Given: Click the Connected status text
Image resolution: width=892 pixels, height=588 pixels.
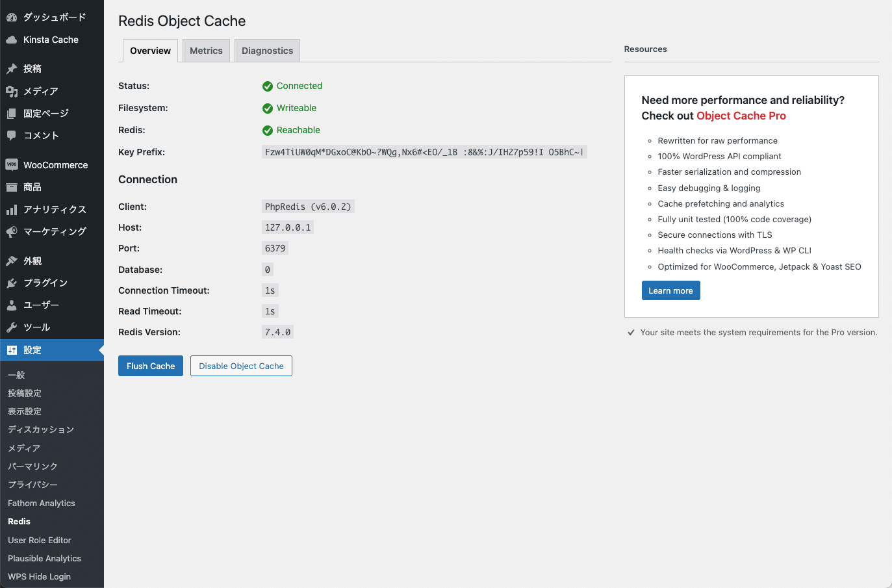Looking at the screenshot, I should click(x=299, y=86).
